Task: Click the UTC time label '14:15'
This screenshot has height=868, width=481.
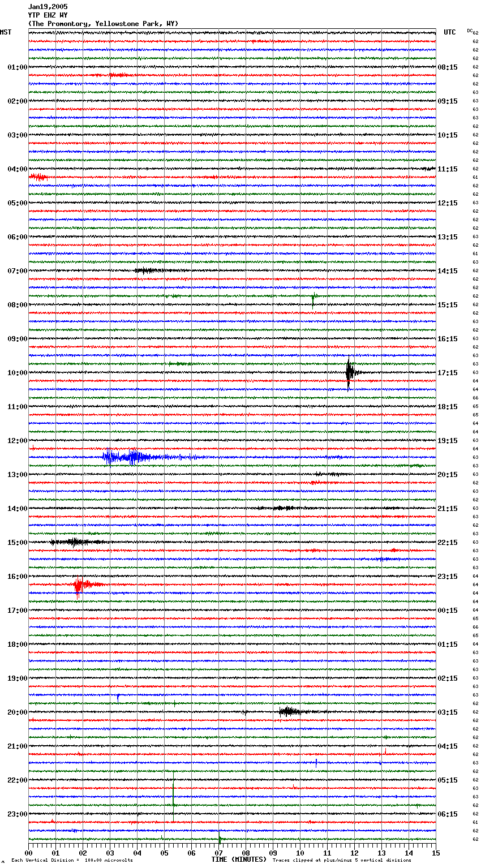Action: [x=448, y=271]
